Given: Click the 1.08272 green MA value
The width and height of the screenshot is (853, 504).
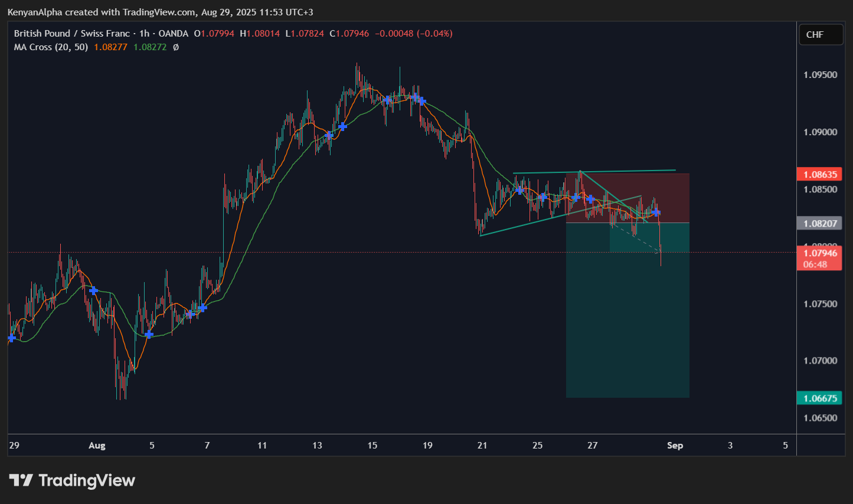Looking at the screenshot, I should tap(150, 47).
